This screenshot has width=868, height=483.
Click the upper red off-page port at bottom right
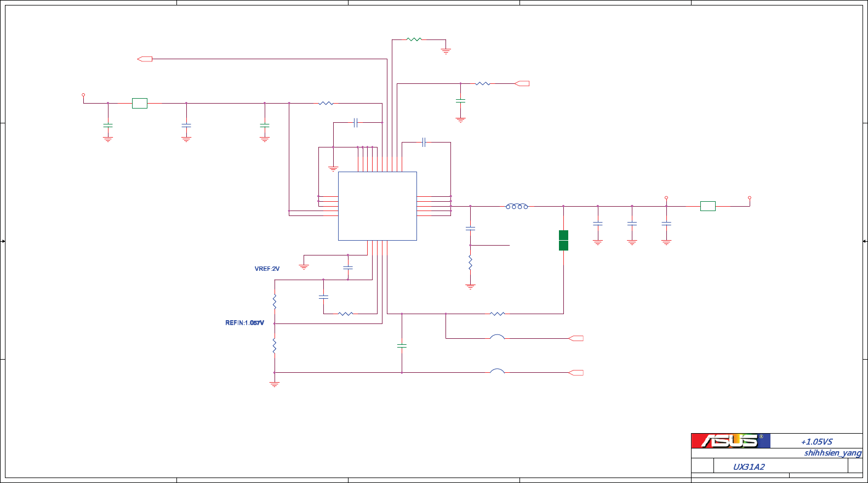tap(576, 338)
